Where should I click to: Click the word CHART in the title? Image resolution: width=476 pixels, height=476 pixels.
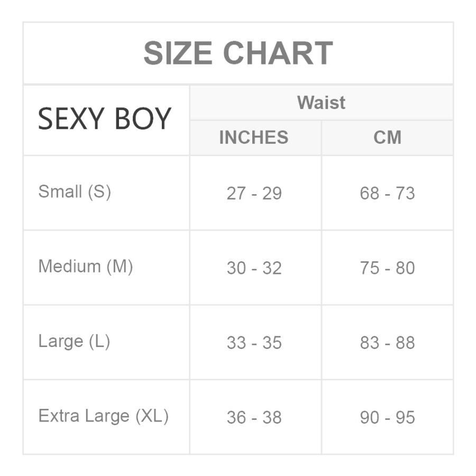(278, 53)
